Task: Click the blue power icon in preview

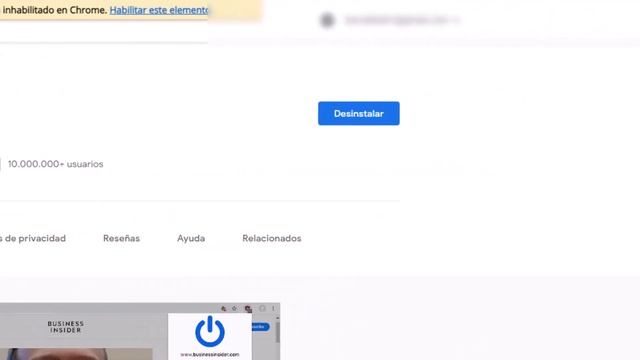Action: [210, 331]
